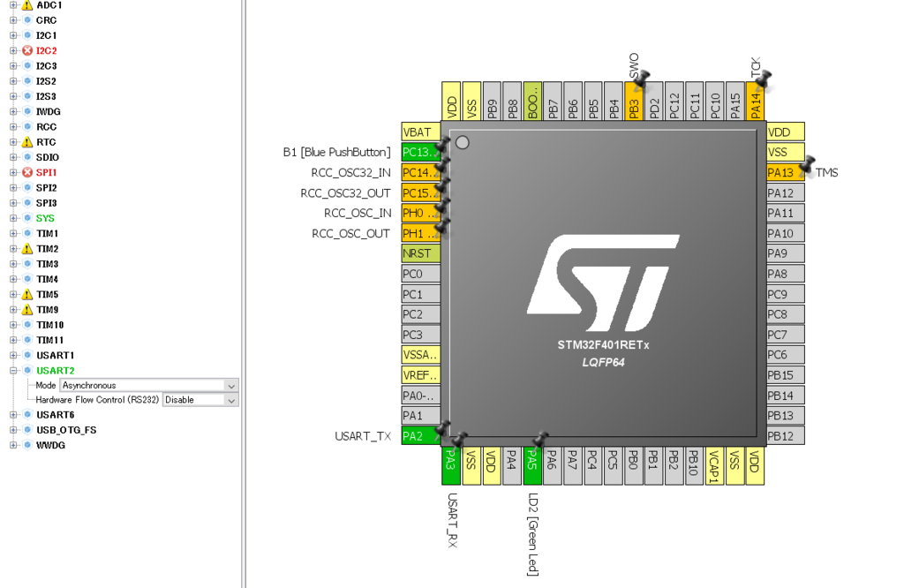Click the RTC warning icon
Viewport: 904px width, 588px height.
(x=27, y=142)
